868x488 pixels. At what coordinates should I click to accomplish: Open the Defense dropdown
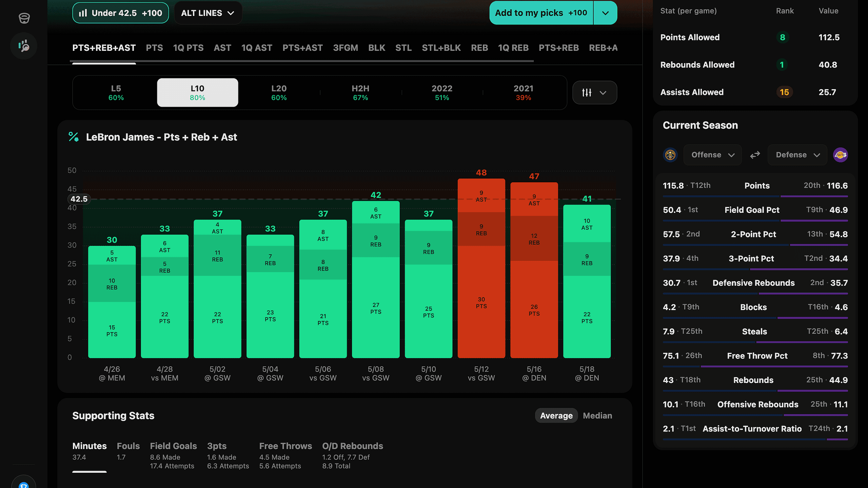point(797,155)
